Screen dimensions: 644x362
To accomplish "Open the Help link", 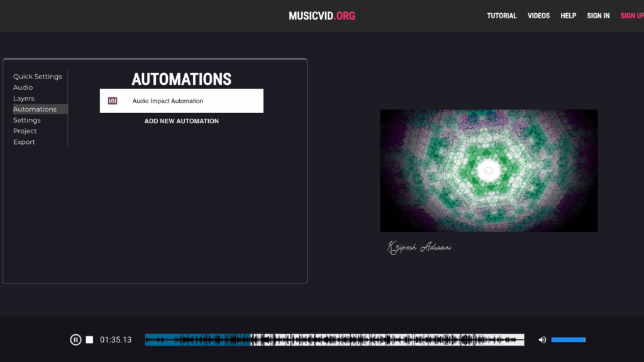I will click(x=569, y=16).
